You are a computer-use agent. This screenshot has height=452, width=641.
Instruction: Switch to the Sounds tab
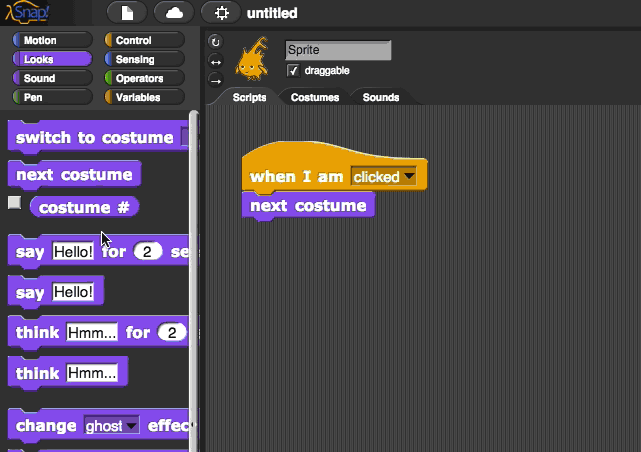381,97
